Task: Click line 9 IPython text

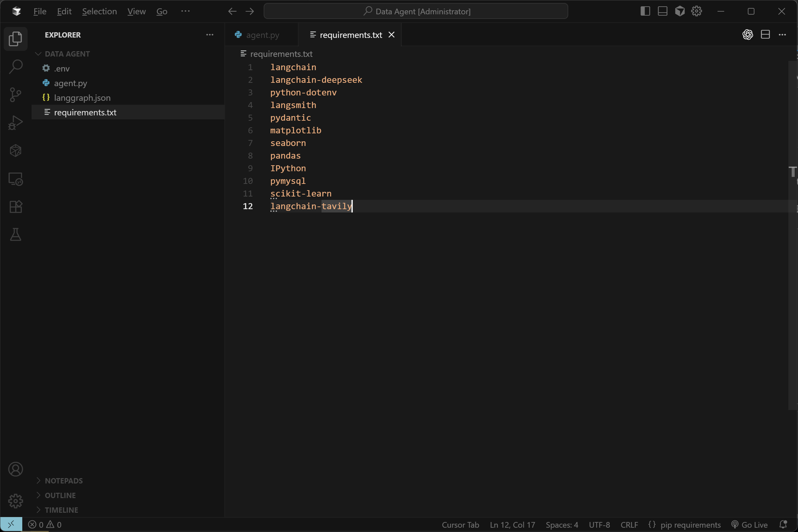Action: tap(288, 168)
